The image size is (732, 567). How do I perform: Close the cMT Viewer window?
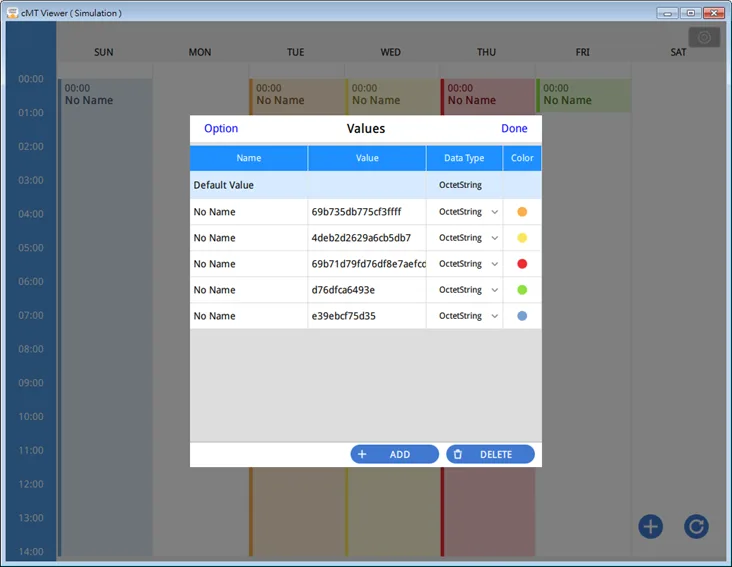(x=714, y=13)
